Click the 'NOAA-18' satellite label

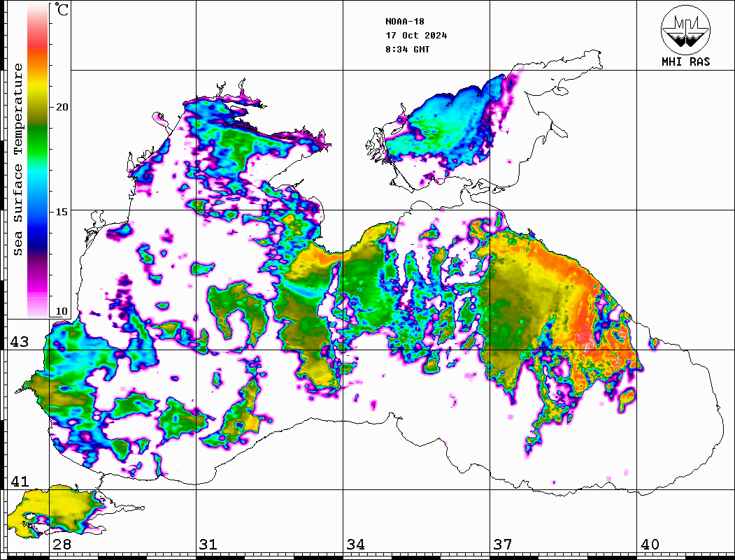405,22
